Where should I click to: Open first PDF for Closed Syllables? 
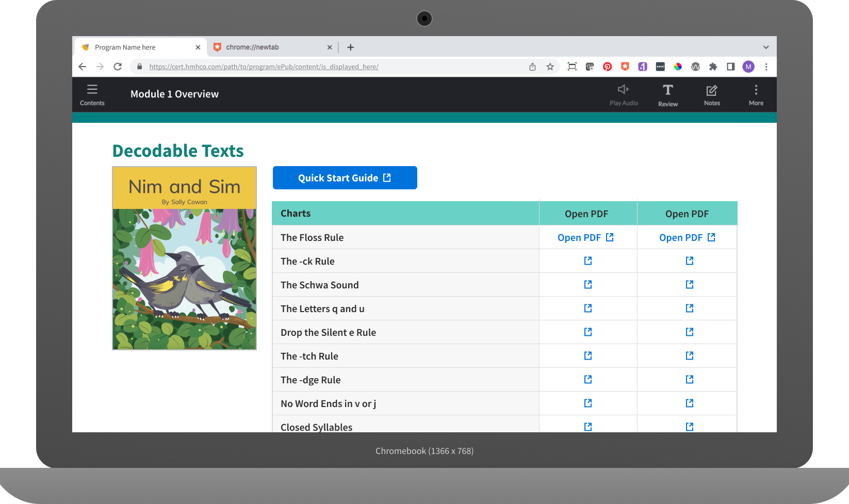click(x=588, y=427)
